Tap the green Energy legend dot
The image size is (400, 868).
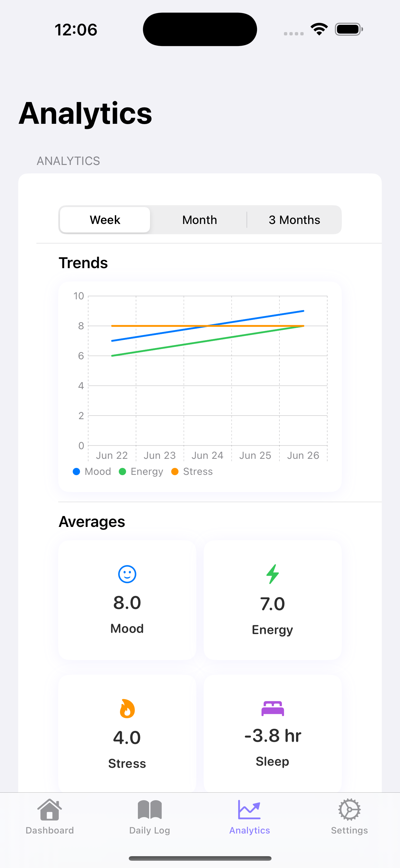[x=122, y=472]
